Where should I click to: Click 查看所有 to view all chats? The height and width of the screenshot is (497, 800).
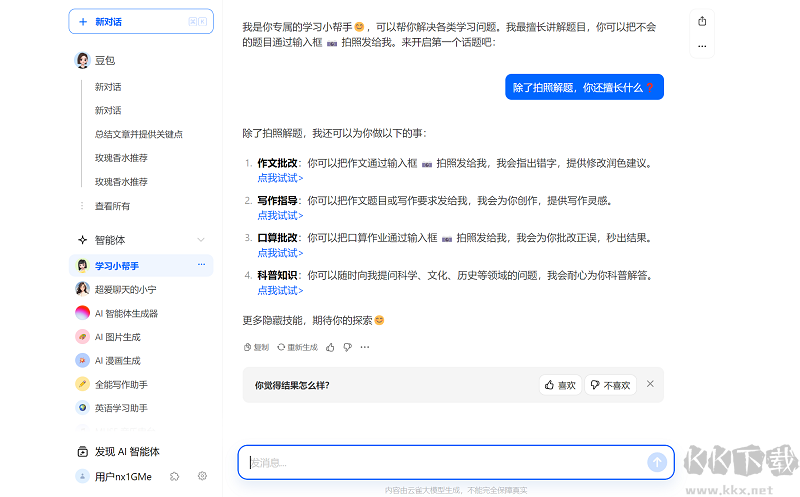tap(112, 206)
